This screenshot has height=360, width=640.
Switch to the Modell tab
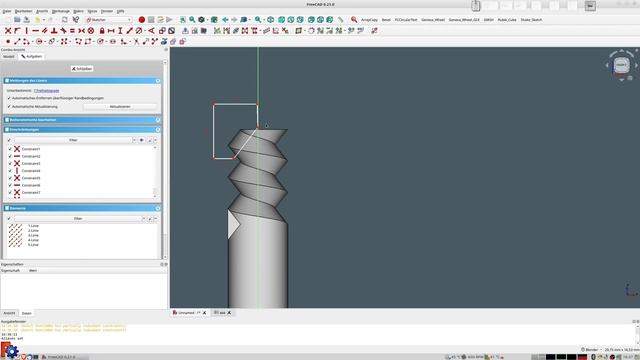click(9, 56)
